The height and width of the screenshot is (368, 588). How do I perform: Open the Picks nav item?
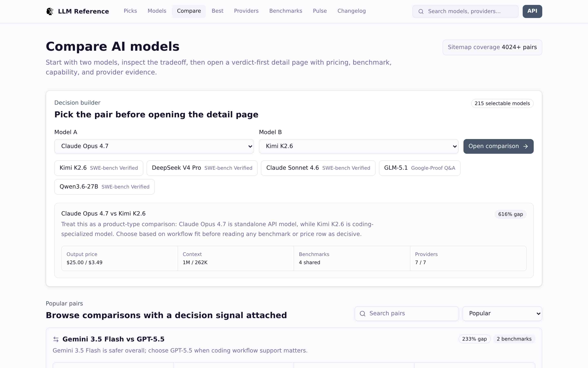(130, 11)
